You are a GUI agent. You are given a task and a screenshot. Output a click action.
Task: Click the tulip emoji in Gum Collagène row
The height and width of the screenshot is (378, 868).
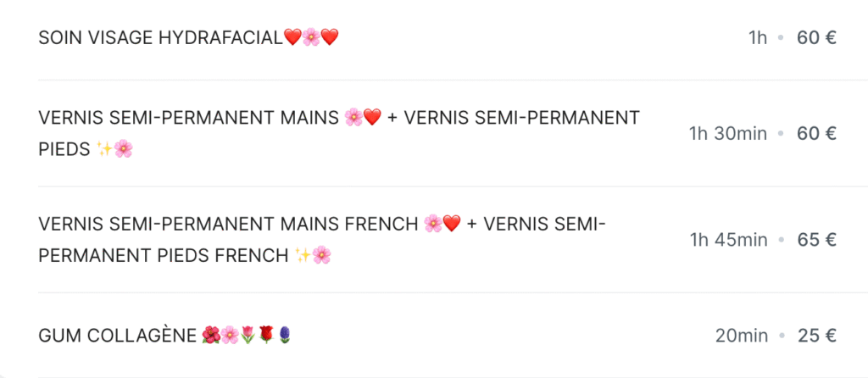pos(248,335)
